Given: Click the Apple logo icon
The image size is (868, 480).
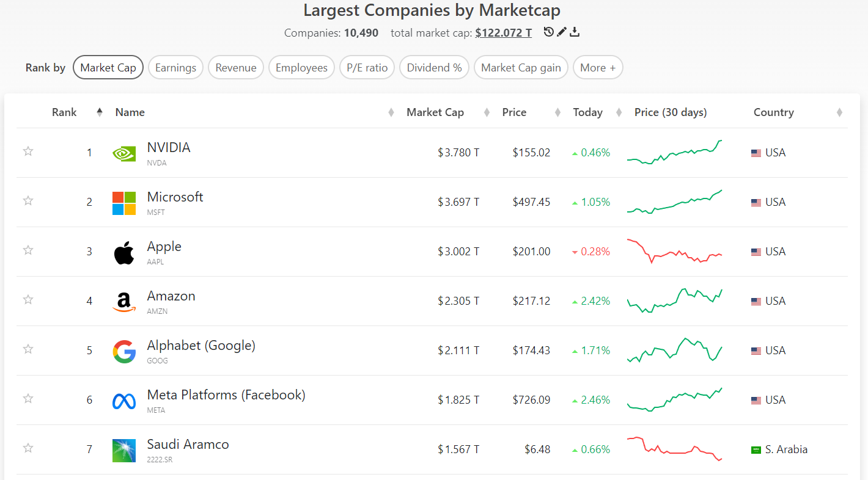Looking at the screenshot, I should 124,252.
